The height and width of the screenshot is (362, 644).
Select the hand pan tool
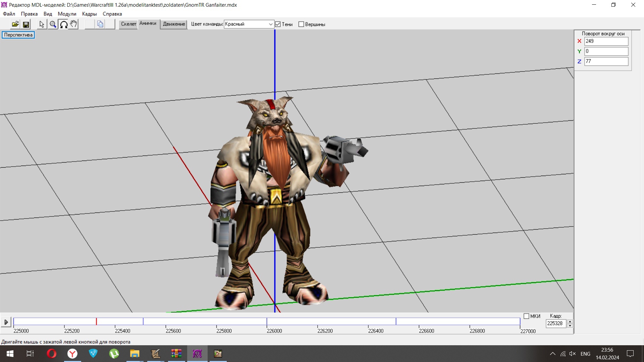click(73, 24)
